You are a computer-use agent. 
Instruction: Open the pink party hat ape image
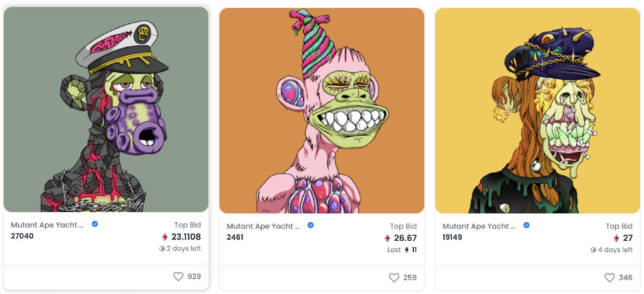click(x=321, y=111)
